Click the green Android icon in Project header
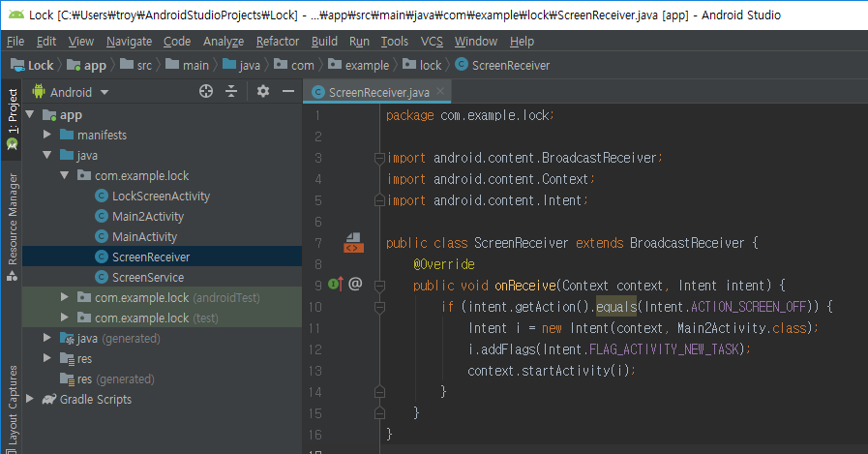Image resolution: width=868 pixels, height=454 pixels. click(38, 91)
